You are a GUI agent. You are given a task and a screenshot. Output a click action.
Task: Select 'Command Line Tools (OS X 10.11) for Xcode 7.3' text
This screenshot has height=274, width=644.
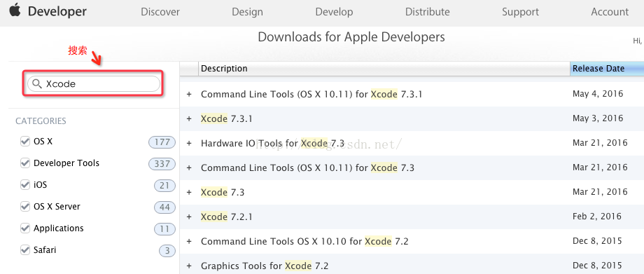(307, 168)
